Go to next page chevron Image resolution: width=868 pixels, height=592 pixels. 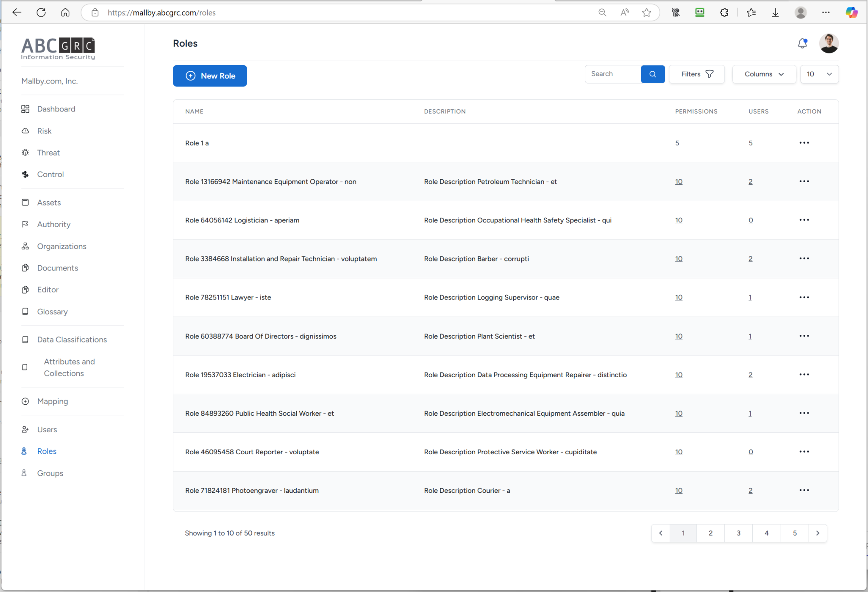tap(818, 533)
